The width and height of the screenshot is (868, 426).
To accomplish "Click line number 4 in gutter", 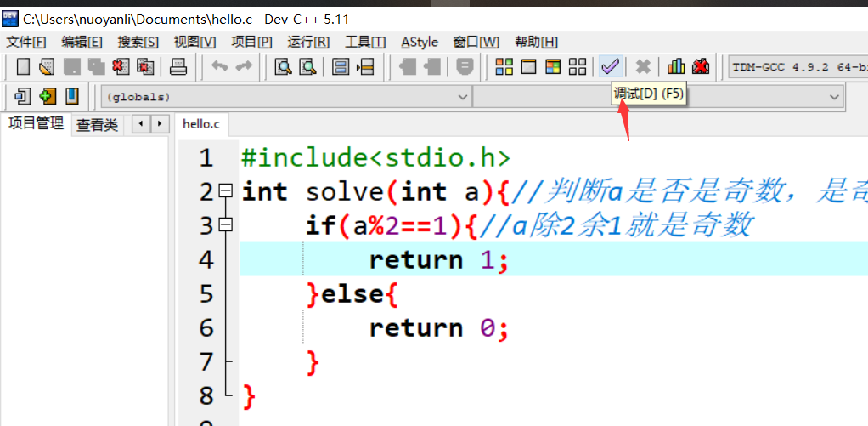I will (x=206, y=259).
